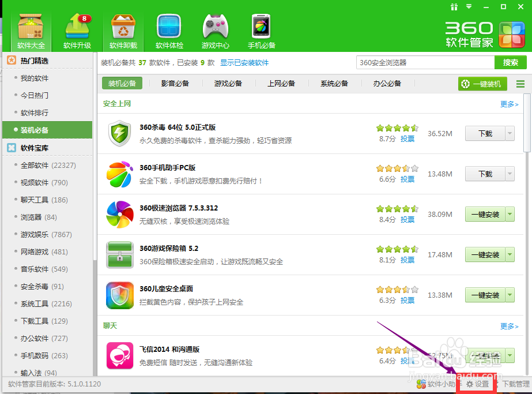This screenshot has width=532, height=394.
Task: Select 游戏娱乐 (7867) category
Action: tap(47, 235)
